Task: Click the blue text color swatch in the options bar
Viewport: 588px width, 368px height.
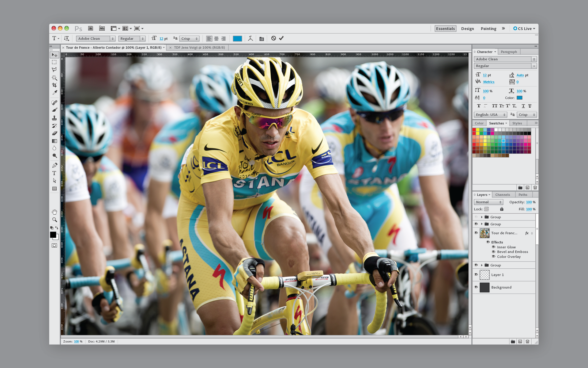Action: (x=237, y=39)
